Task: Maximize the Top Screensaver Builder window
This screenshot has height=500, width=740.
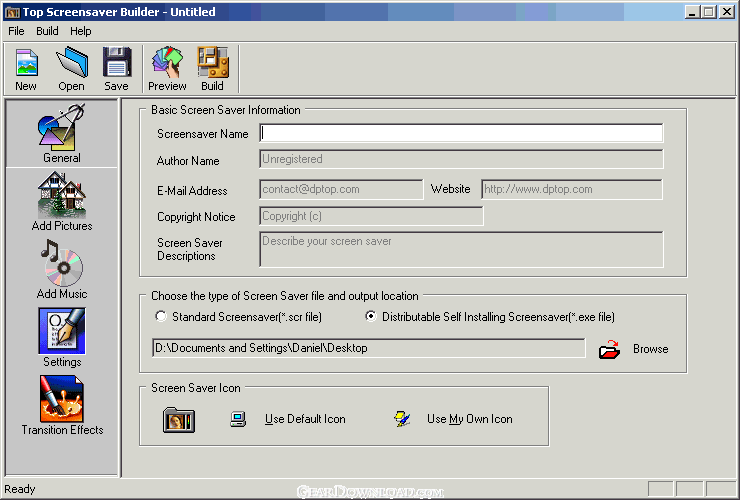Action: point(709,12)
